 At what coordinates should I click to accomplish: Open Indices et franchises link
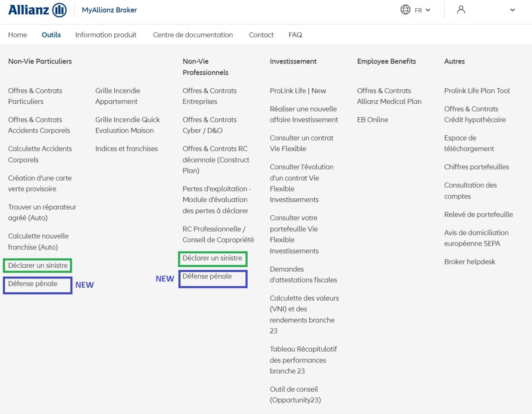[x=126, y=148]
